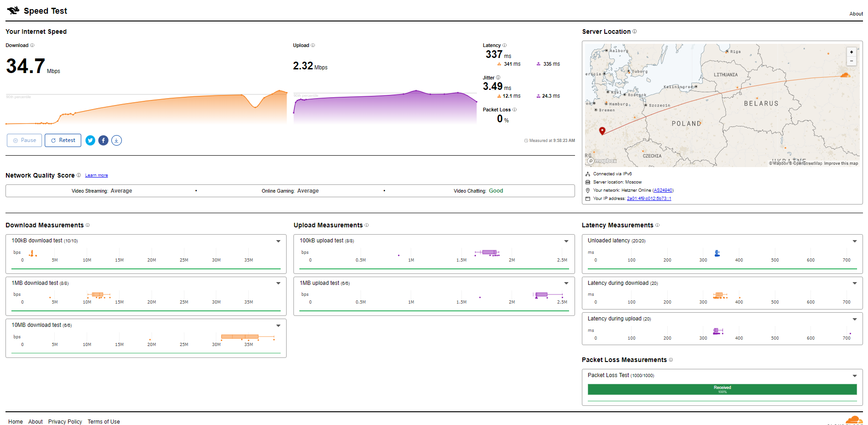Zoom in on the map

tap(851, 52)
